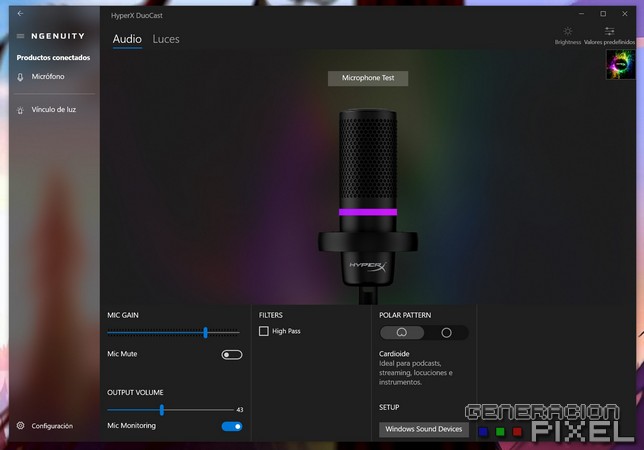Click the microphone icon beside Micrófono

point(20,77)
